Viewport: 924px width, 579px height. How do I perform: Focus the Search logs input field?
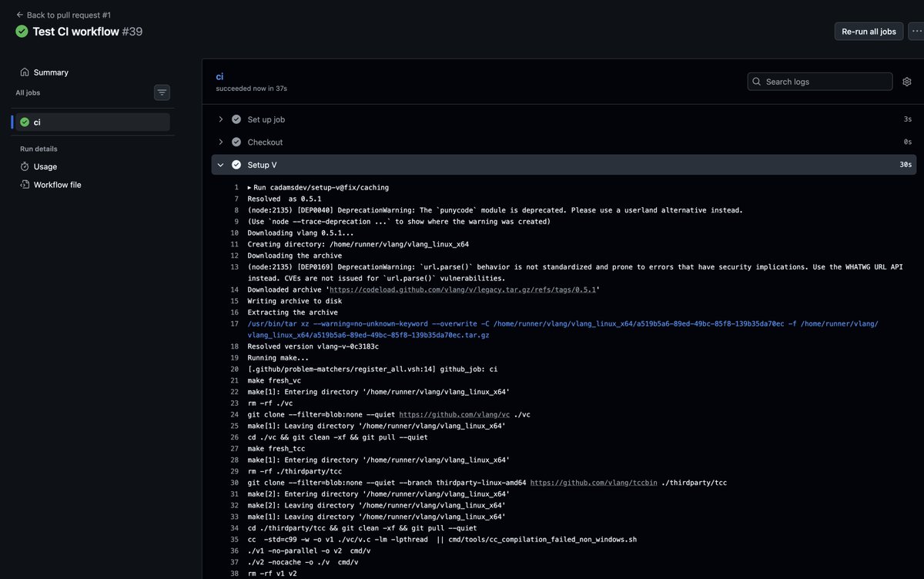(820, 82)
